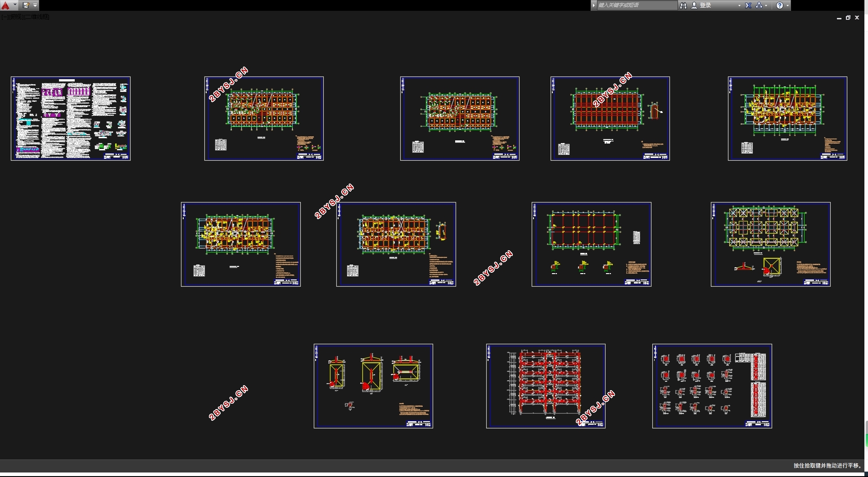868x477 pixels.
Task: Click status text 按住拾取键并拖动进行平移
Action: pyautogui.click(x=827, y=466)
